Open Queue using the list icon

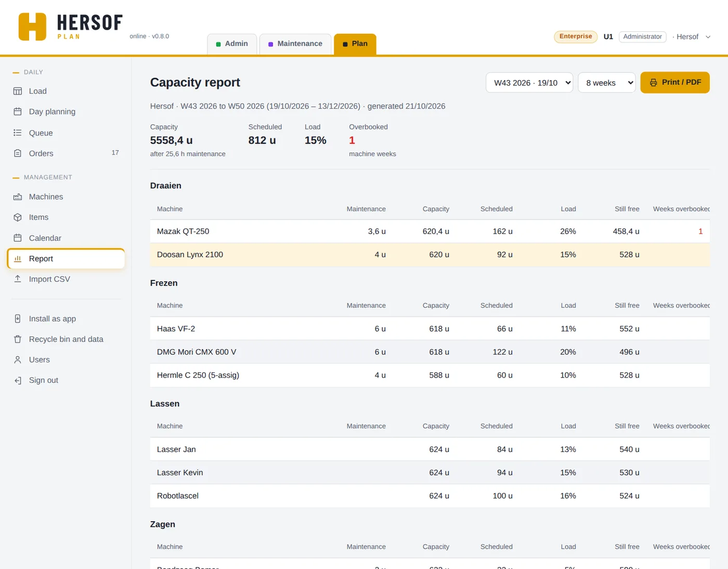click(18, 133)
